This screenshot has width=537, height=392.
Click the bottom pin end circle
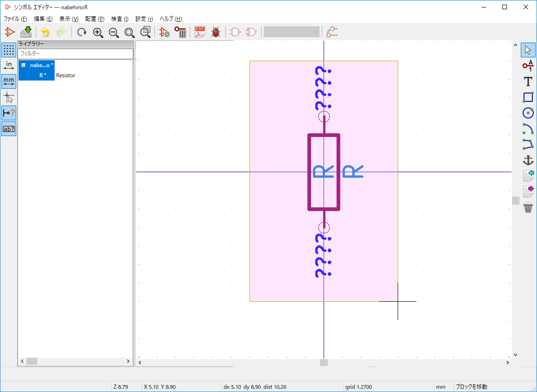[x=324, y=227]
